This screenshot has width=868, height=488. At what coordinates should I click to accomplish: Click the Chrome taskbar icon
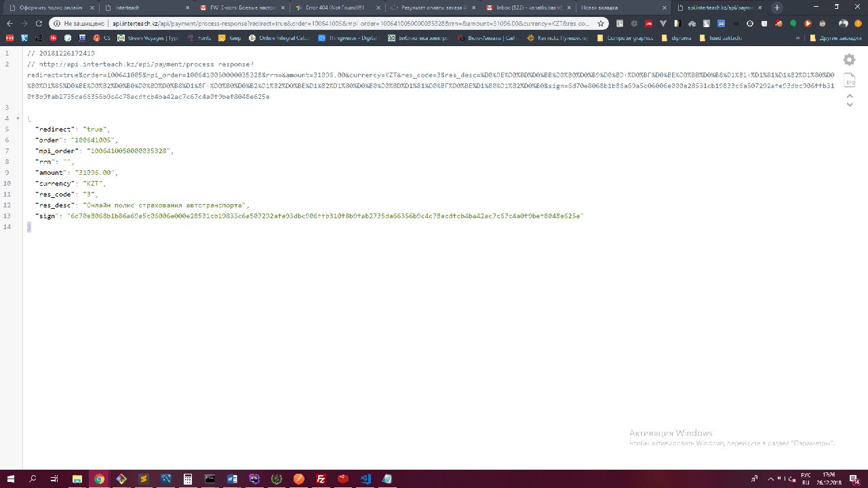(x=99, y=479)
